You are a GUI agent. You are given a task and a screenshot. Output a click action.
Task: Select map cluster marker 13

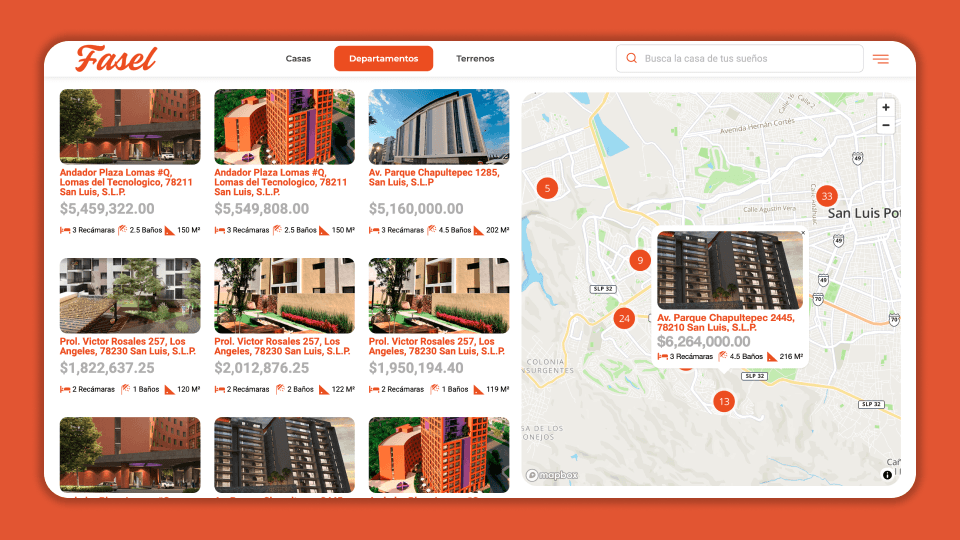(724, 402)
